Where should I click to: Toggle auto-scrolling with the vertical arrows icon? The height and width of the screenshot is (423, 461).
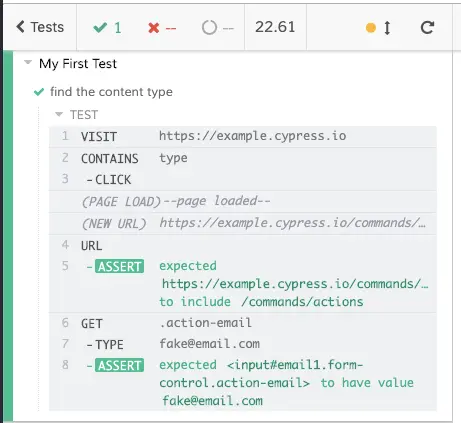click(387, 28)
